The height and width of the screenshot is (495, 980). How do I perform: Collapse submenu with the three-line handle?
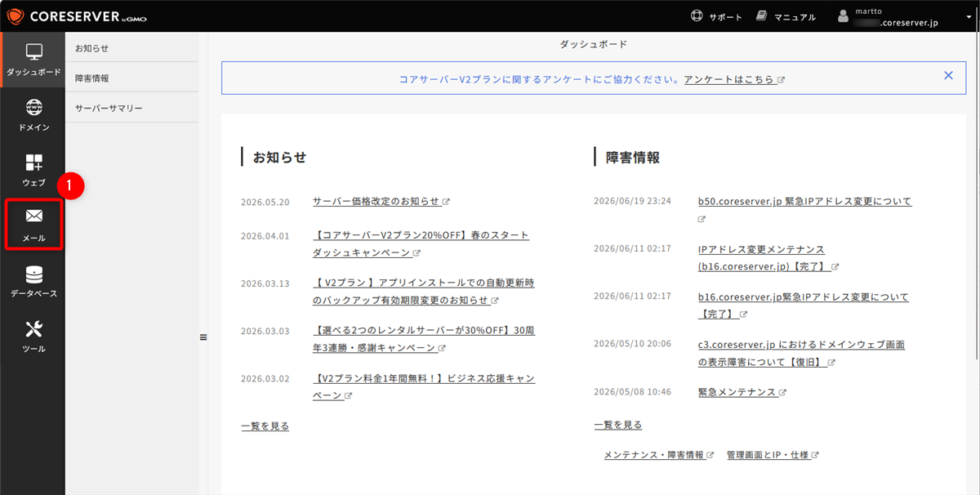click(203, 337)
